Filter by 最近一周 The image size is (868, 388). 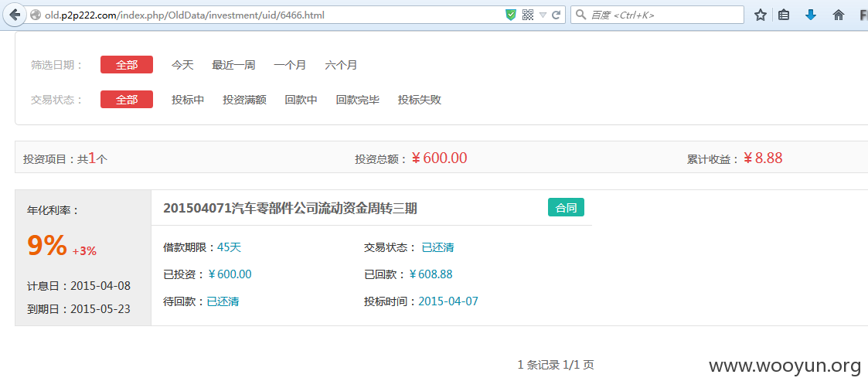click(x=233, y=65)
